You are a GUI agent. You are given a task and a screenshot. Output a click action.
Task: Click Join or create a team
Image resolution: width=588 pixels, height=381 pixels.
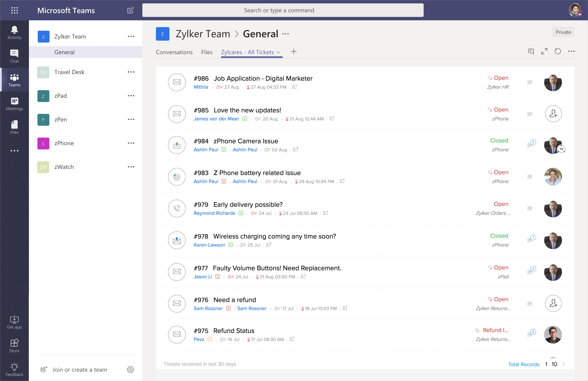tap(80, 369)
